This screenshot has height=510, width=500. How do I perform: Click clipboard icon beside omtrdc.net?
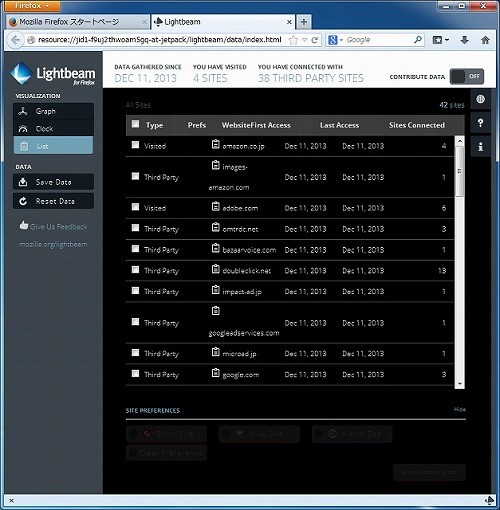pyautogui.click(x=216, y=227)
